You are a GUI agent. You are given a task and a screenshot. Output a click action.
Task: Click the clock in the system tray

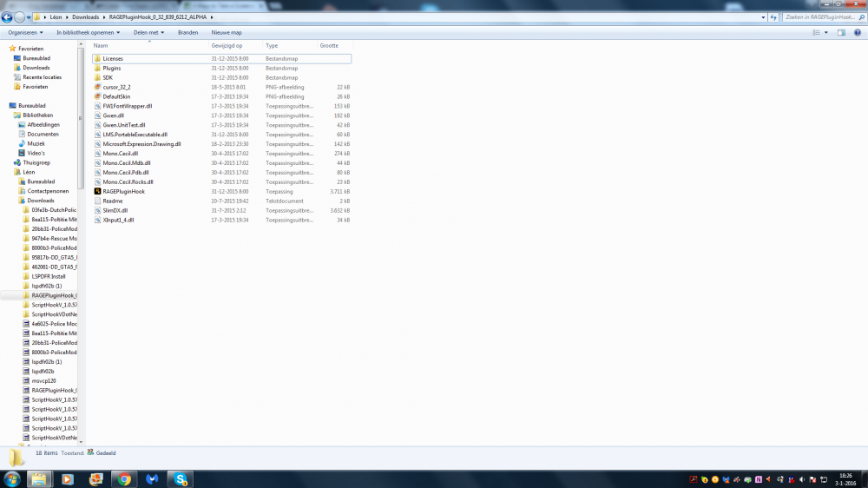pos(845,479)
